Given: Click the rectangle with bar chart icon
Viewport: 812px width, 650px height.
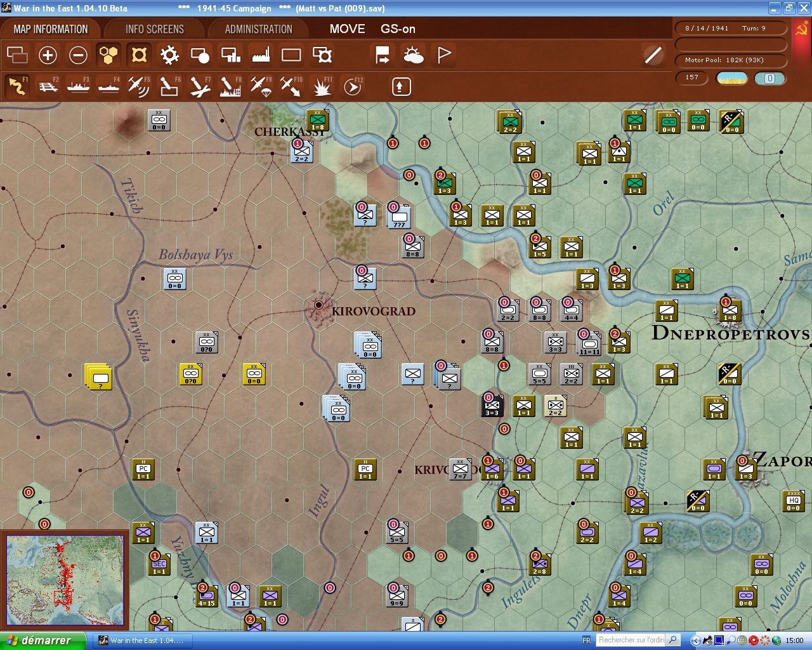Looking at the screenshot, I should pyautogui.click(x=230, y=55).
